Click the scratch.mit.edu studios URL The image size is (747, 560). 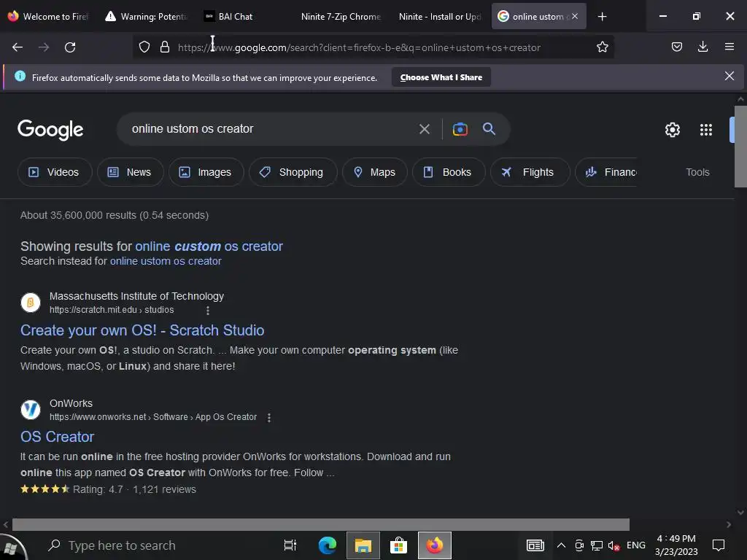click(x=112, y=310)
